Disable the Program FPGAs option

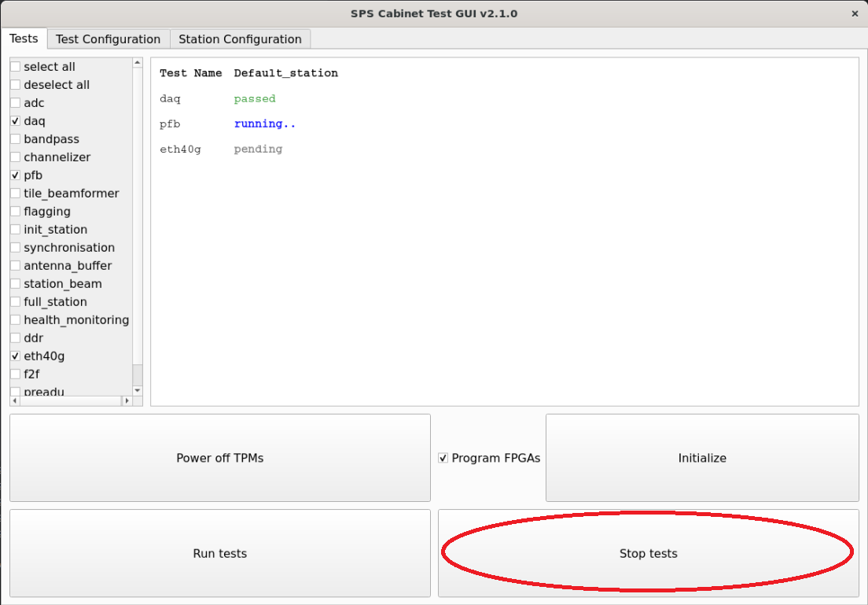coord(443,457)
